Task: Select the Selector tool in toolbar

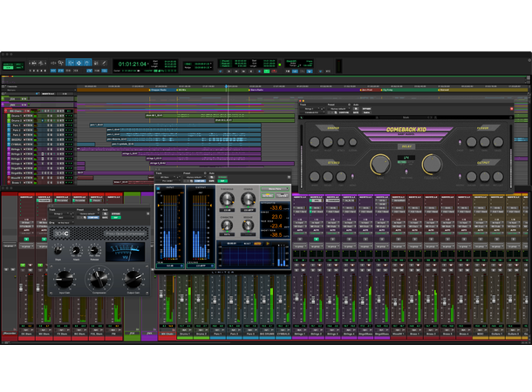Action: pyautogui.click(x=78, y=63)
